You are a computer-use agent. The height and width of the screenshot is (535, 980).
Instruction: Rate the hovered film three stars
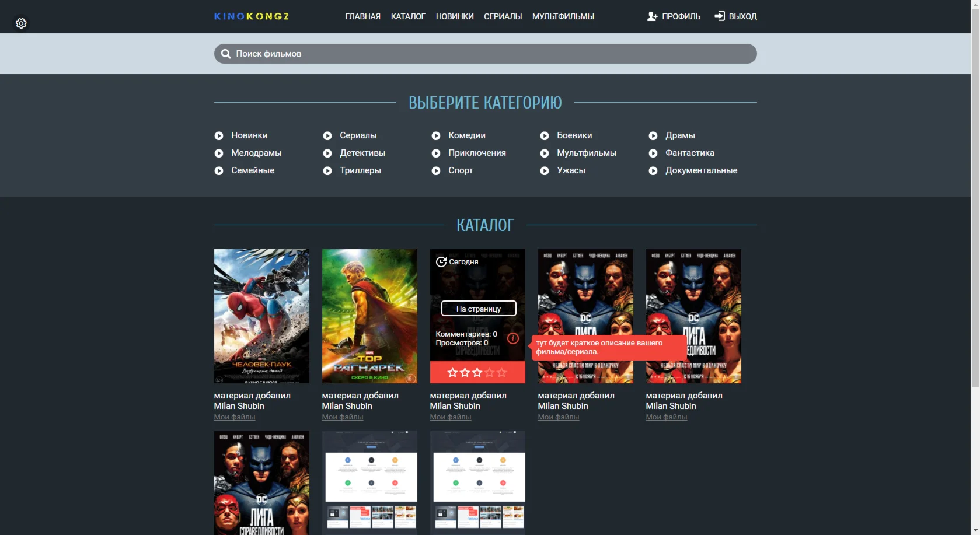pyautogui.click(x=477, y=372)
